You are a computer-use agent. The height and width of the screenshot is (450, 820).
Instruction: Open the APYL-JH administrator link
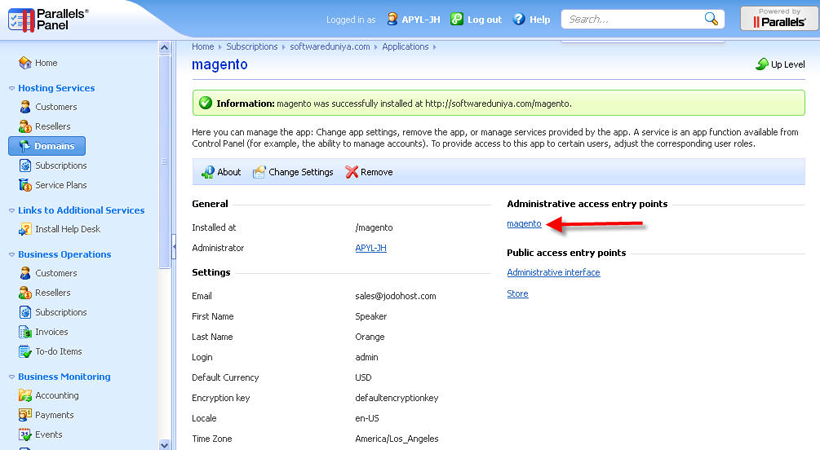pos(371,248)
